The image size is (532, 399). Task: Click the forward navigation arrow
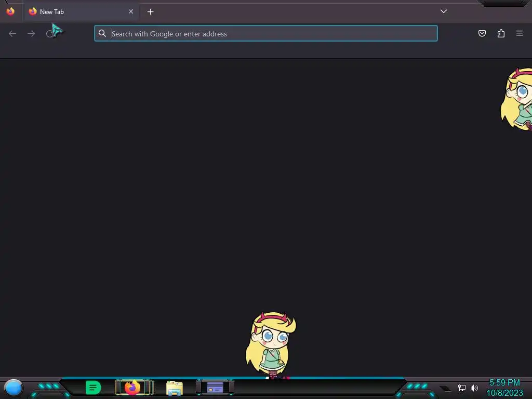tap(31, 34)
